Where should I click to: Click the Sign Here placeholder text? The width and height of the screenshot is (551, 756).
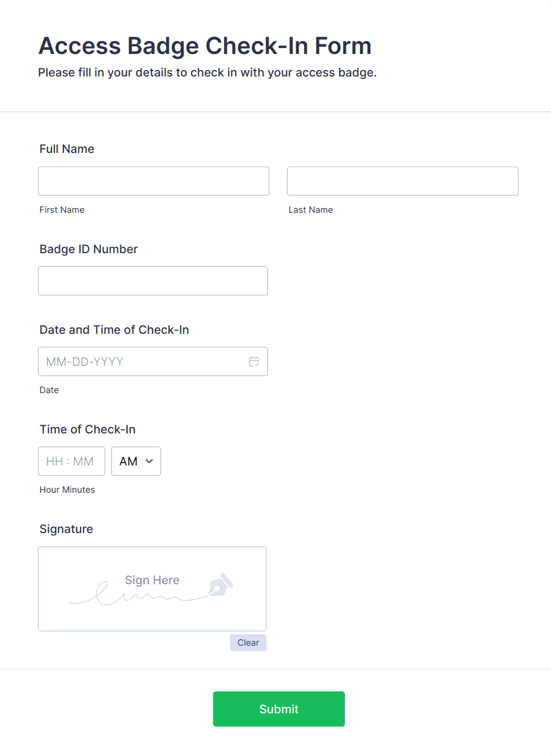[152, 580]
